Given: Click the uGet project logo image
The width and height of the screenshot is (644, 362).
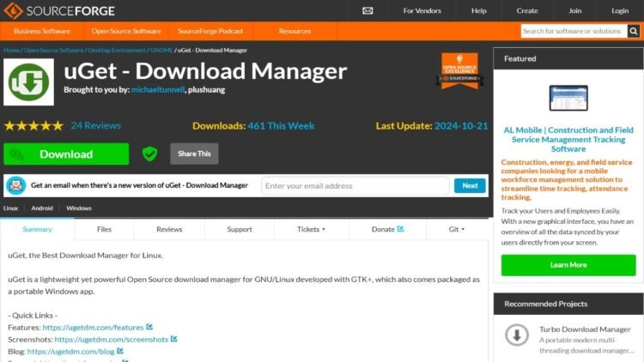Looking at the screenshot, I should 28,82.
